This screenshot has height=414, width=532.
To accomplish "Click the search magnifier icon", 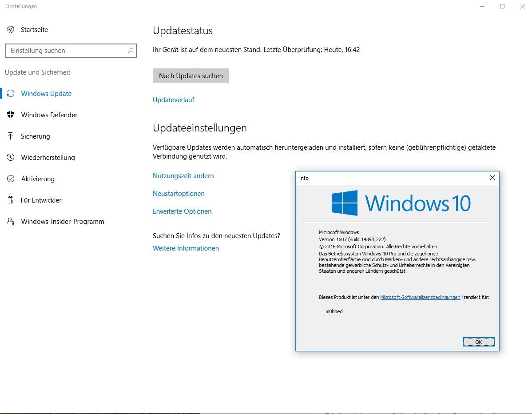I will click(x=131, y=51).
